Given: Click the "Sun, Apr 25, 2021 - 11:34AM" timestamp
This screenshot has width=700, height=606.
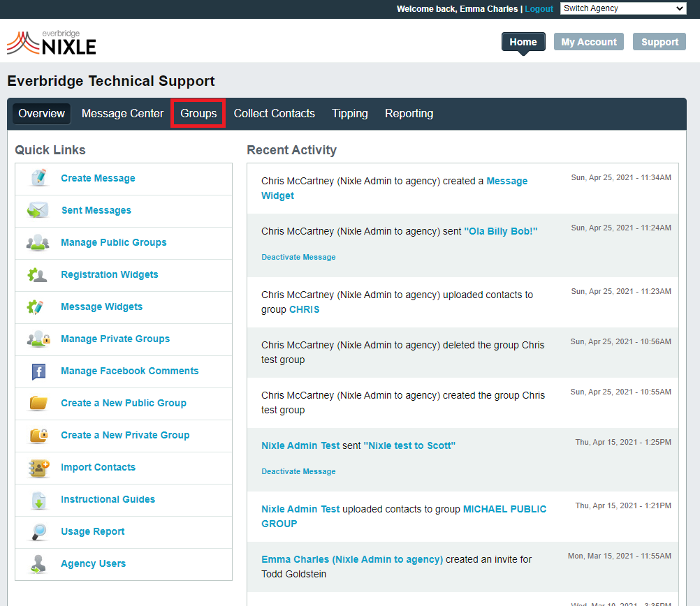Looking at the screenshot, I should point(621,177).
